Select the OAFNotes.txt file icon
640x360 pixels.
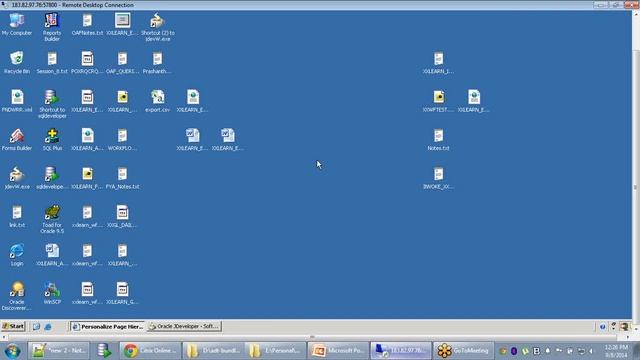(x=87, y=24)
